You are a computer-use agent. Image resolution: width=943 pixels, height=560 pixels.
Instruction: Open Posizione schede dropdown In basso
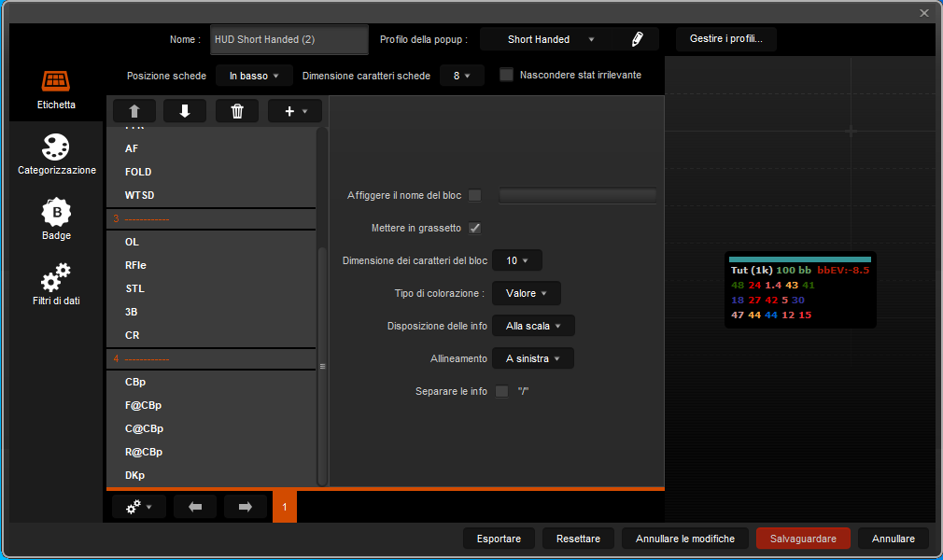[x=254, y=76]
